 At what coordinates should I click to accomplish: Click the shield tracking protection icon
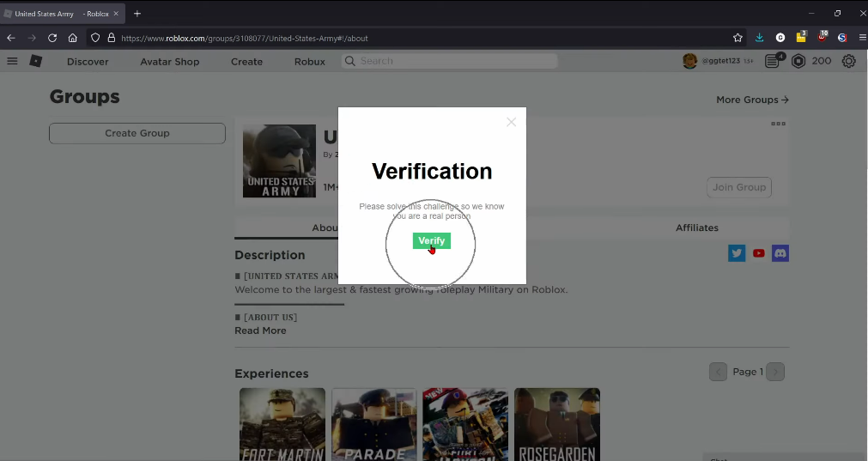coord(95,38)
